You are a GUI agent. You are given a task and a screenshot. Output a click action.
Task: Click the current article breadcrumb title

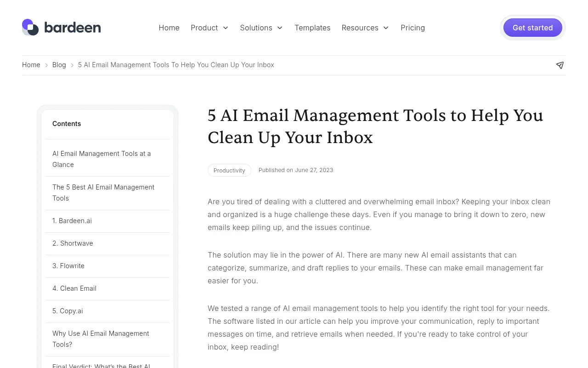point(176,65)
